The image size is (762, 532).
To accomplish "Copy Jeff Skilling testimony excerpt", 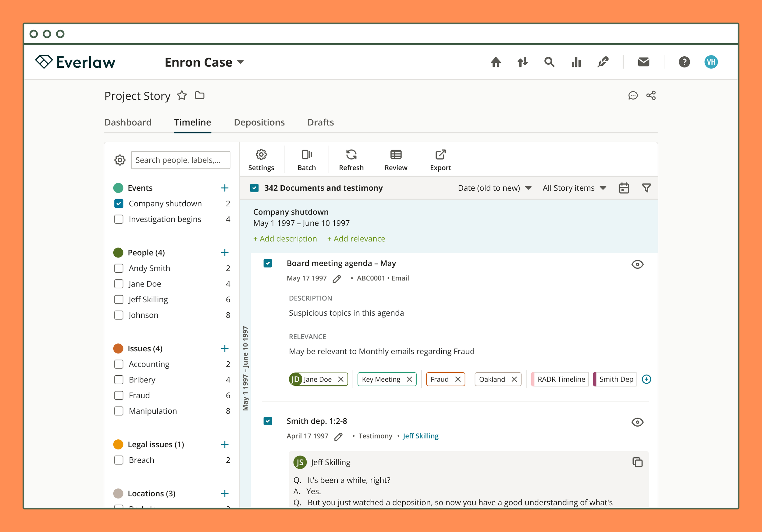I will [637, 462].
